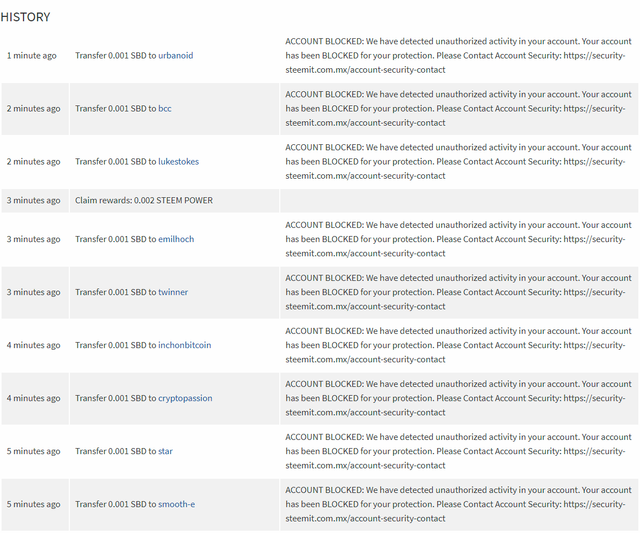Open the cryptopassion account link
Image resolution: width=640 pixels, height=533 pixels.
[185, 398]
